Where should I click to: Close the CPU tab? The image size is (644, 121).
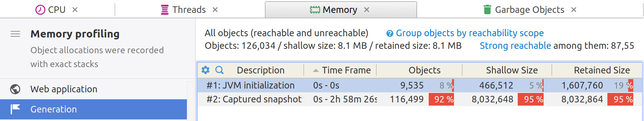75,10
